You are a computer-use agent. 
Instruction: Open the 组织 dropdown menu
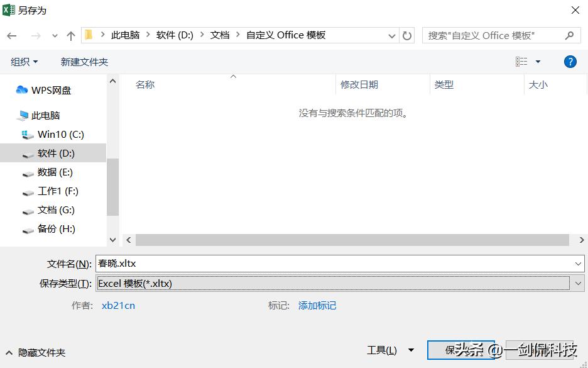pyautogui.click(x=24, y=61)
